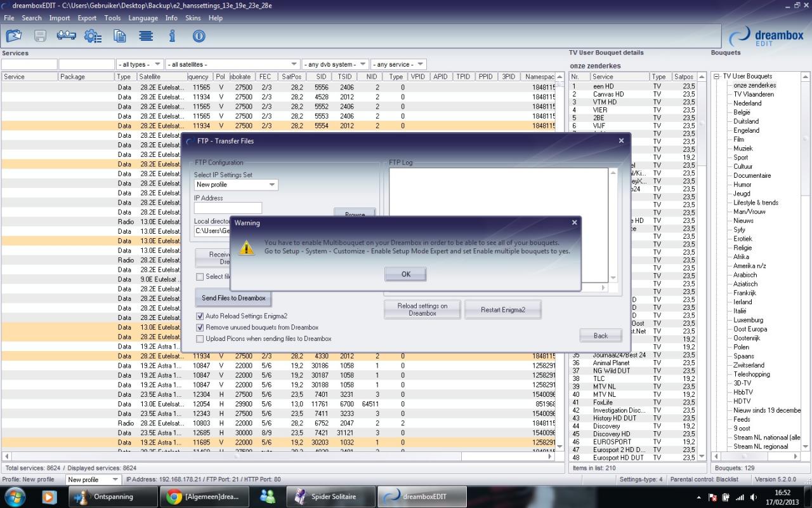Enable Upload Picons when sending files

(200, 339)
